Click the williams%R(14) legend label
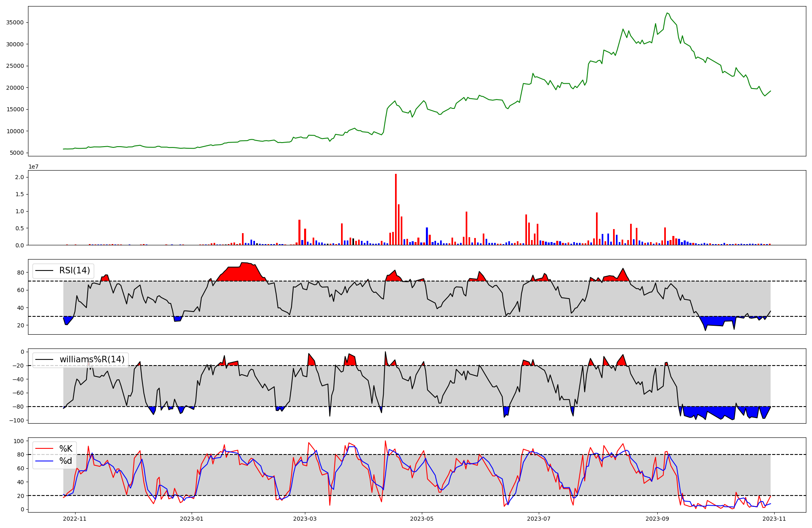 pos(92,359)
